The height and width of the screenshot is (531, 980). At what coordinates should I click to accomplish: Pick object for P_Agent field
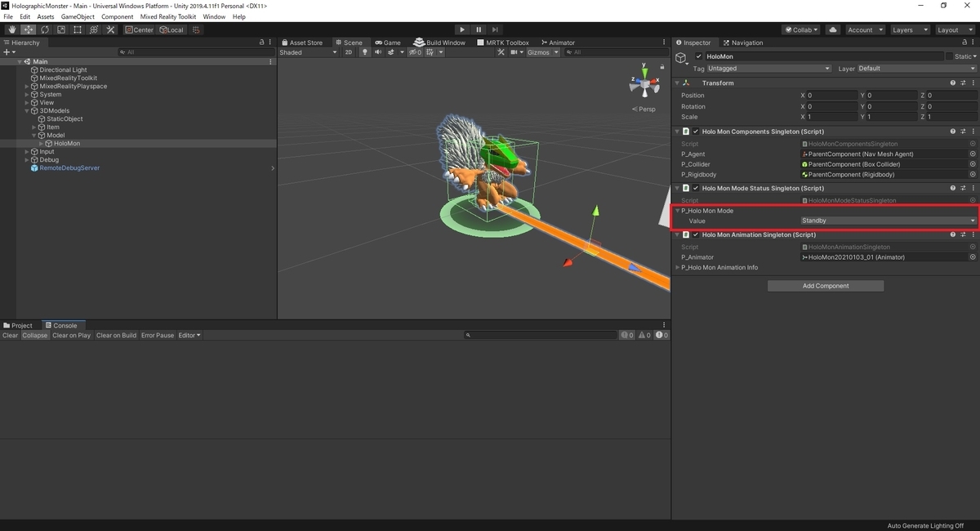[972, 154]
